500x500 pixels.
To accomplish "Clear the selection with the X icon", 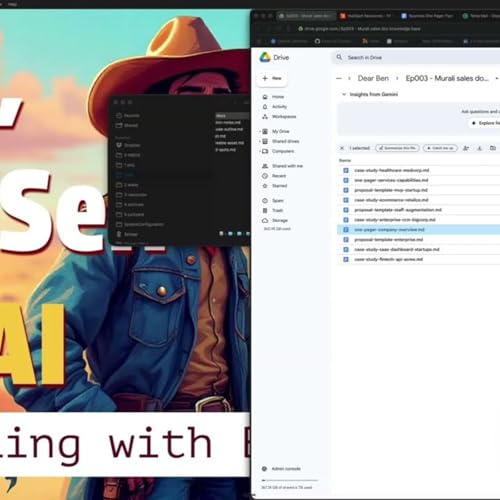I will (342, 148).
